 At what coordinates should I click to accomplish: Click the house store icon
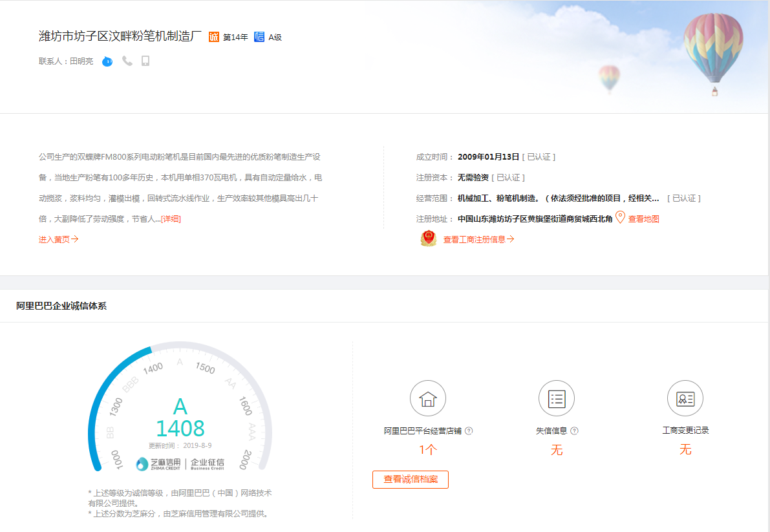[427, 398]
